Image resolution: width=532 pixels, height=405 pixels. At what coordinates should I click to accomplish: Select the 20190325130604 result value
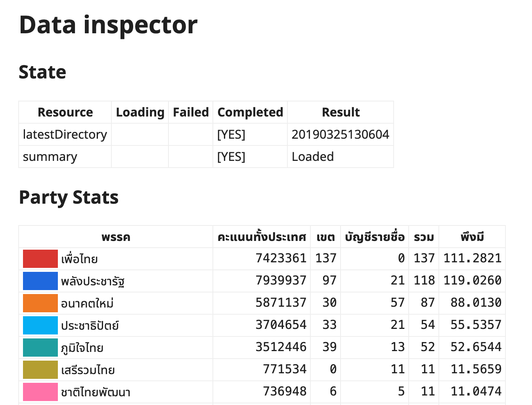coord(341,134)
